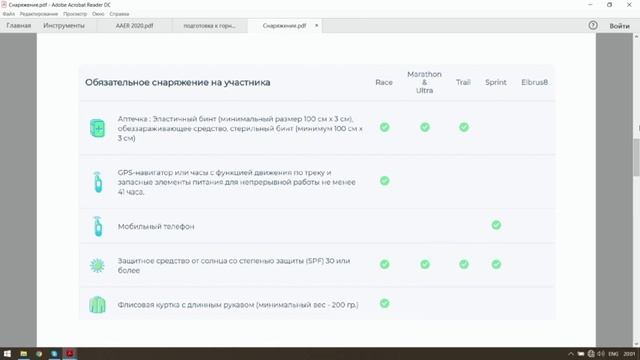This screenshot has width=640, height=360.
Task: Click the Elbrus8 column header
Action: coord(534,82)
